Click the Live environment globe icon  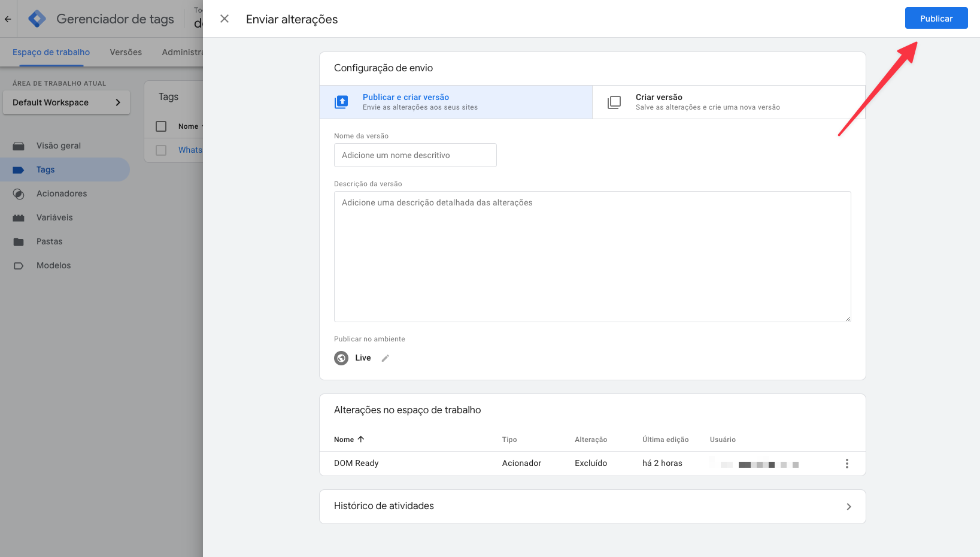(x=341, y=358)
